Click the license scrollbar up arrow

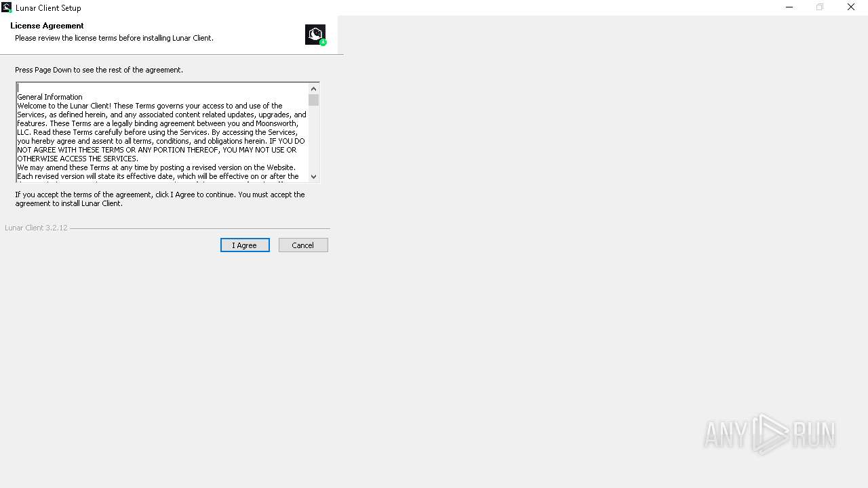point(313,89)
